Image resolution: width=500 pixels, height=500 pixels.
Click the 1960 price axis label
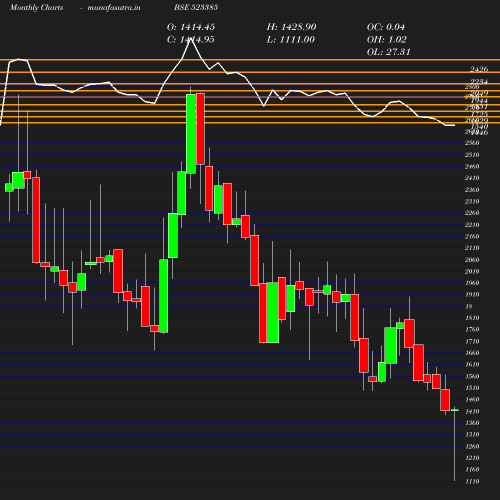472,283
